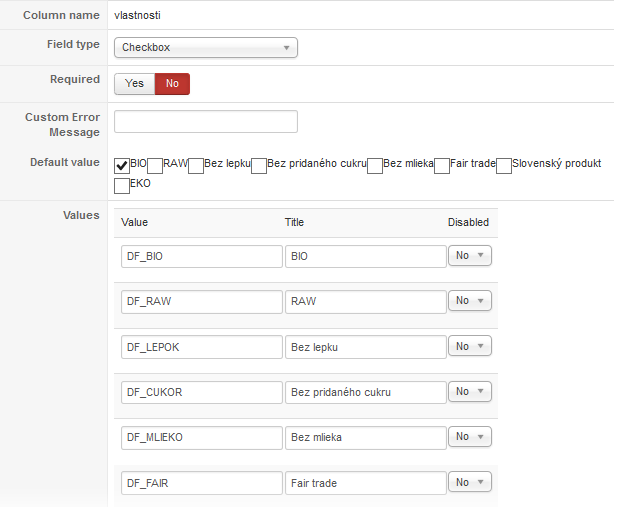The height and width of the screenshot is (507, 617).
Task: Open the Field type Checkbox dropdown
Action: click(206, 47)
